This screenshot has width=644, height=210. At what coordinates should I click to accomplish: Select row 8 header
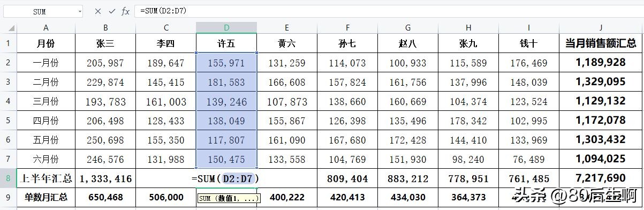(9, 178)
